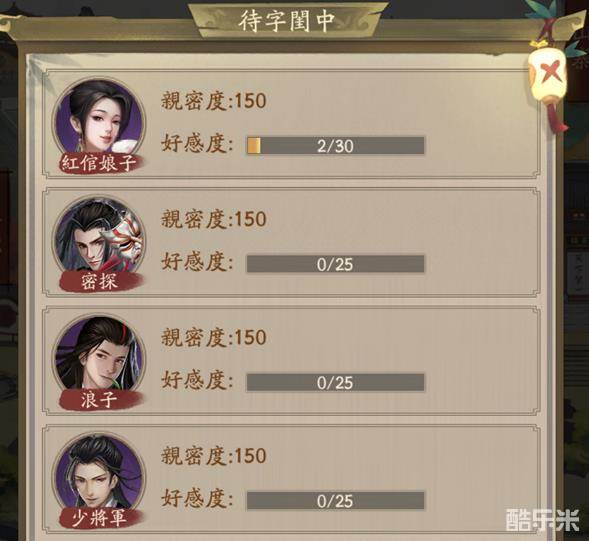Tap the 少將軍 red name banner

tap(99, 518)
